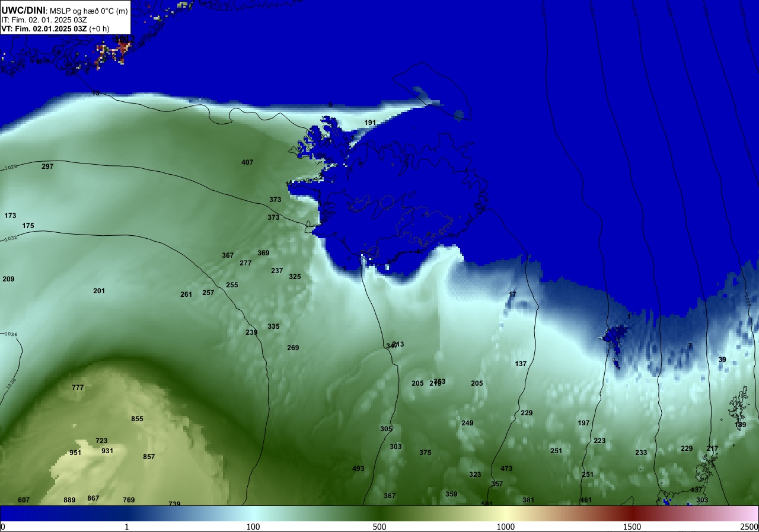Click the value 261 on the map
Viewport: 759px width, 532px height.
186,294
